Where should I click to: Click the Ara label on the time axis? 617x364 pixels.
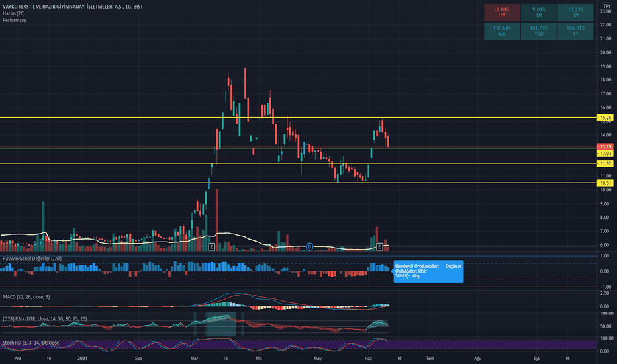tap(18, 359)
